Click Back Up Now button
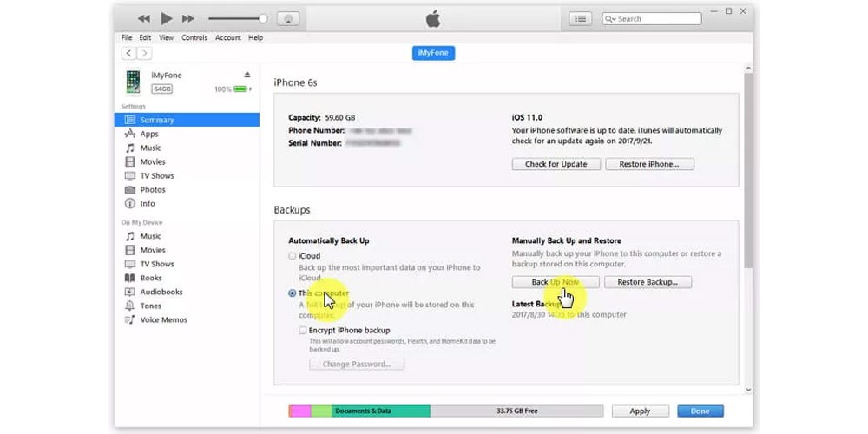This screenshot has width=868, height=434. [556, 282]
